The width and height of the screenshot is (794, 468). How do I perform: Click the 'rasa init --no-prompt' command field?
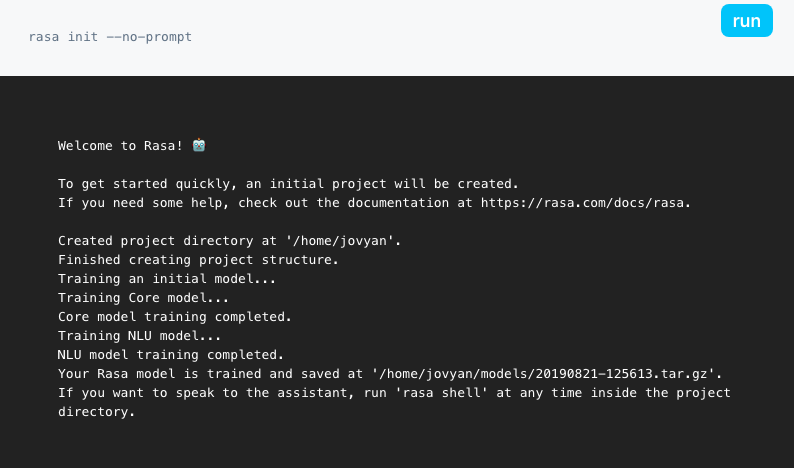pos(110,37)
